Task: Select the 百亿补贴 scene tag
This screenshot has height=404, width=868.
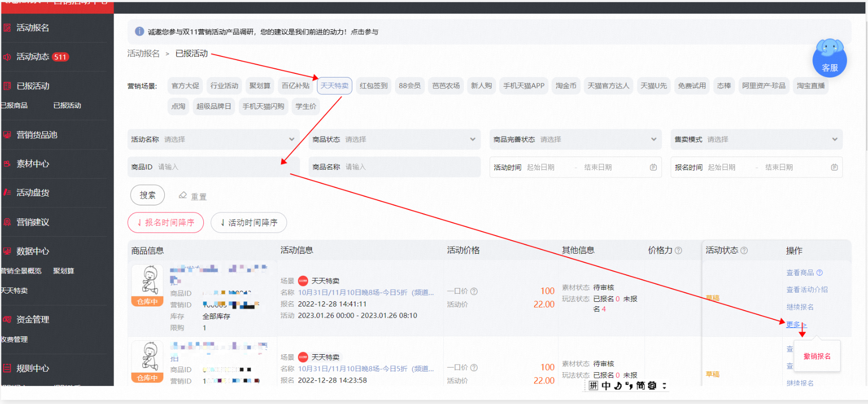Action: point(296,86)
